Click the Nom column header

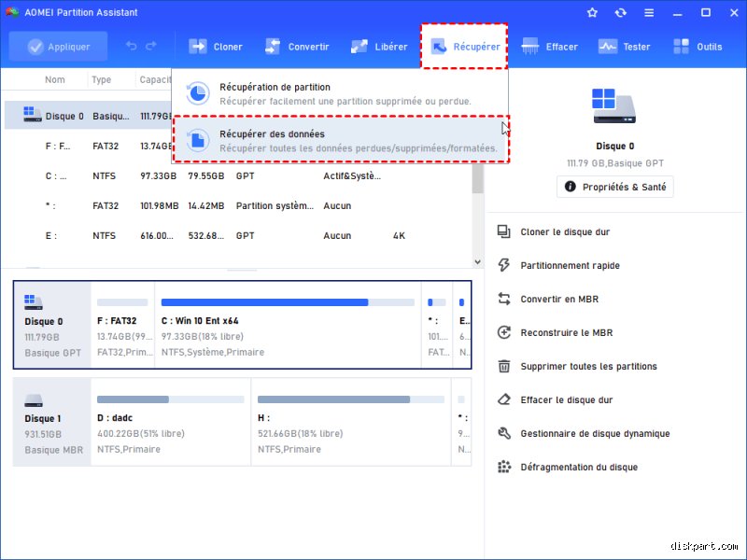[55, 79]
